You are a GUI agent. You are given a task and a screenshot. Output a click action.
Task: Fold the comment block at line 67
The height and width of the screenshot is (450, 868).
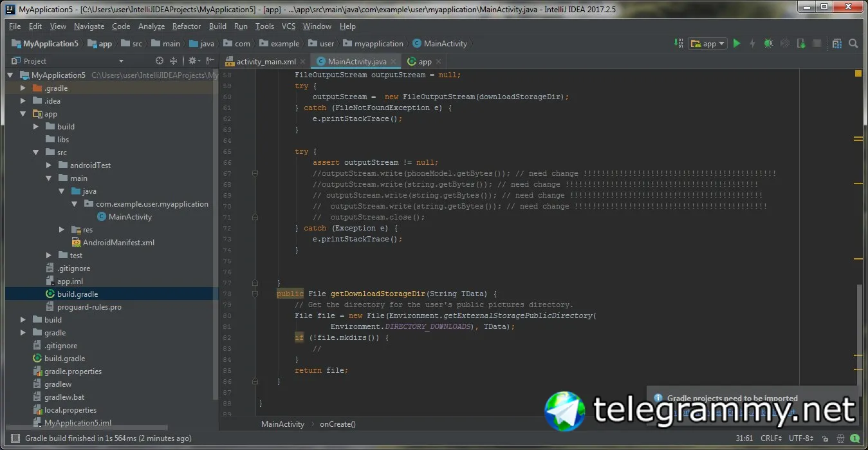(x=255, y=173)
